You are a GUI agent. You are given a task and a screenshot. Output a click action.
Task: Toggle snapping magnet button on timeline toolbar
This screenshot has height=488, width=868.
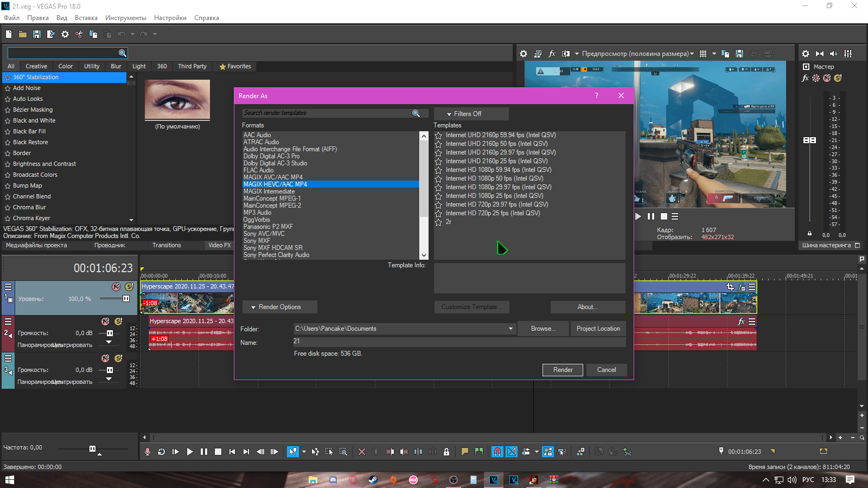click(497, 452)
